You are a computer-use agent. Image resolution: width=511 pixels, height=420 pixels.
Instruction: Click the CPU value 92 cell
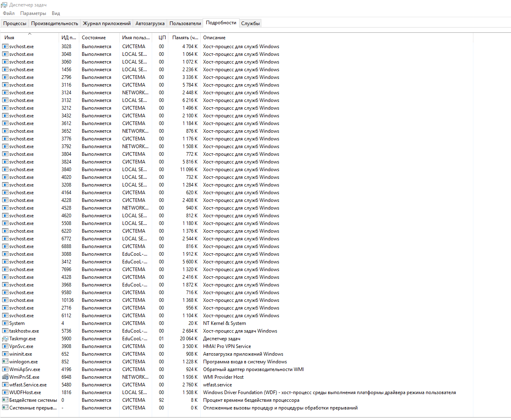pyautogui.click(x=161, y=400)
